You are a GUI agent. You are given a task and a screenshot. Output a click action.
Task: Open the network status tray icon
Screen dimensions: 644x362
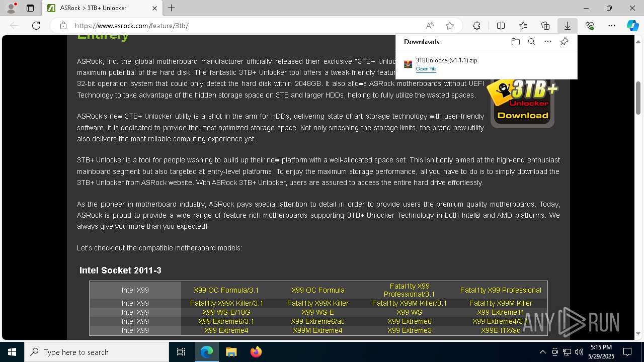[x=567, y=352]
